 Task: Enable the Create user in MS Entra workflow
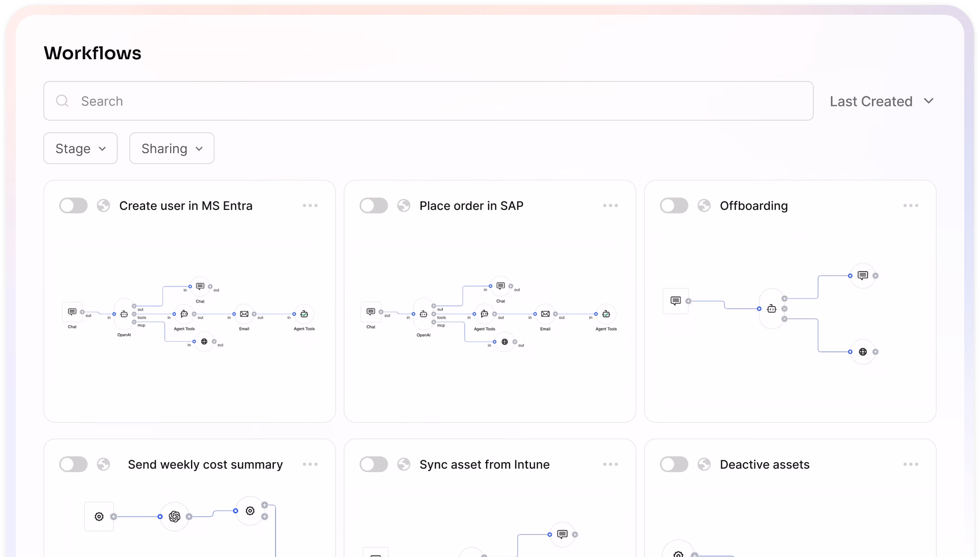[x=74, y=205]
